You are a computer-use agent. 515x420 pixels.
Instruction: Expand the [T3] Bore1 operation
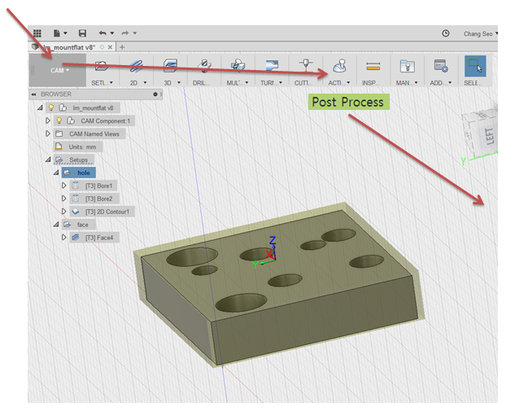(64, 186)
